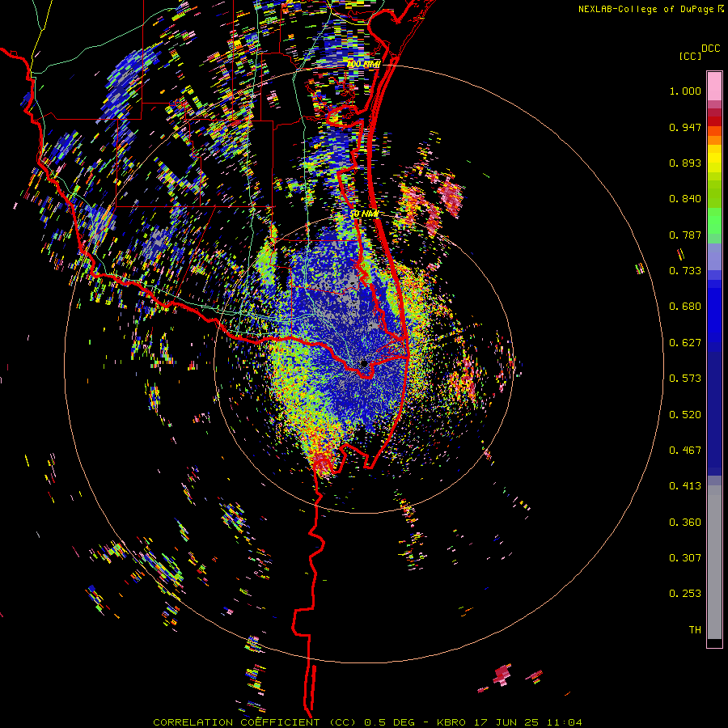Select the 0.413 legend value

(x=685, y=486)
